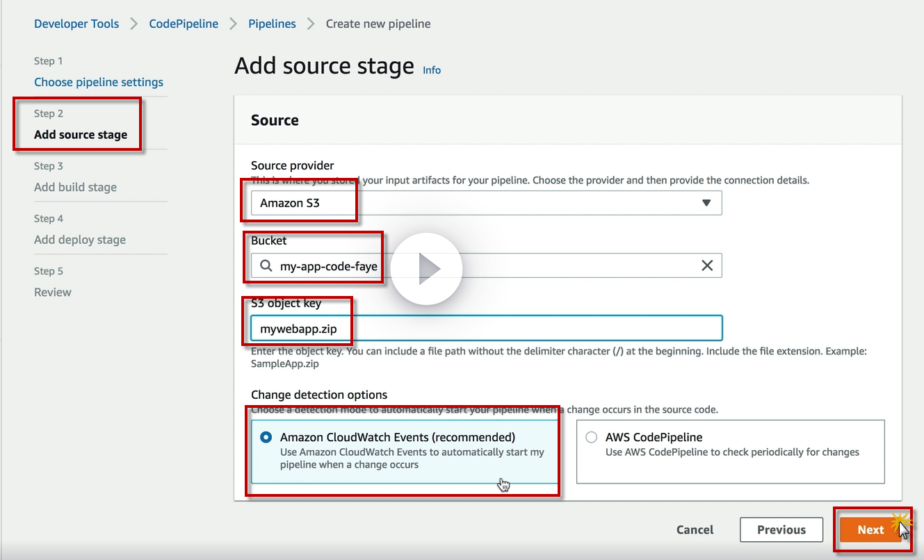Select Add build stage step in sidebar
The width and height of the screenshot is (924, 560).
click(x=75, y=187)
